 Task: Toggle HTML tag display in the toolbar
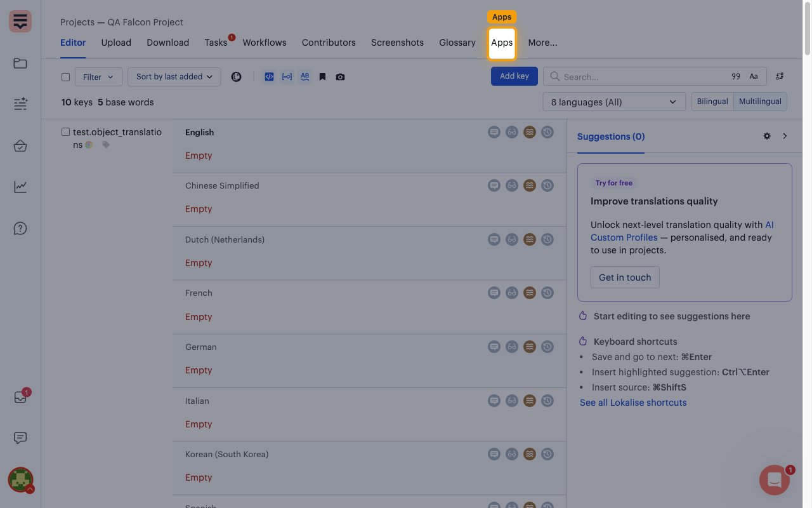pos(269,77)
